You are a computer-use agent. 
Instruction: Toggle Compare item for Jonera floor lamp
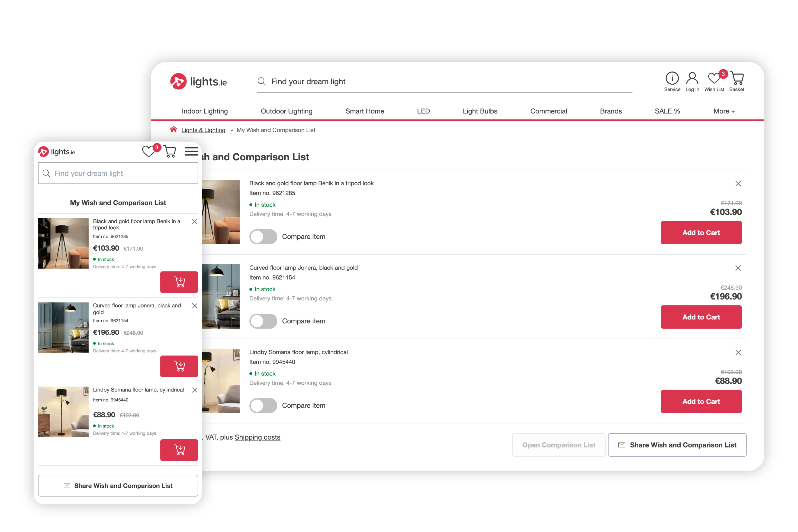pos(263,321)
